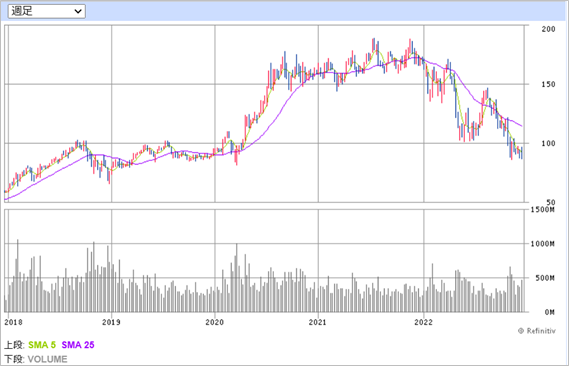Click the 100 price axis label
The width and height of the screenshot is (569, 366).
coord(548,143)
